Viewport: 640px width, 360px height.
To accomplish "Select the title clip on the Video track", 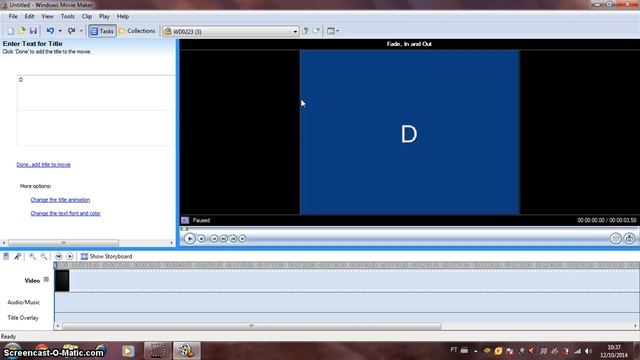I will pos(62,281).
